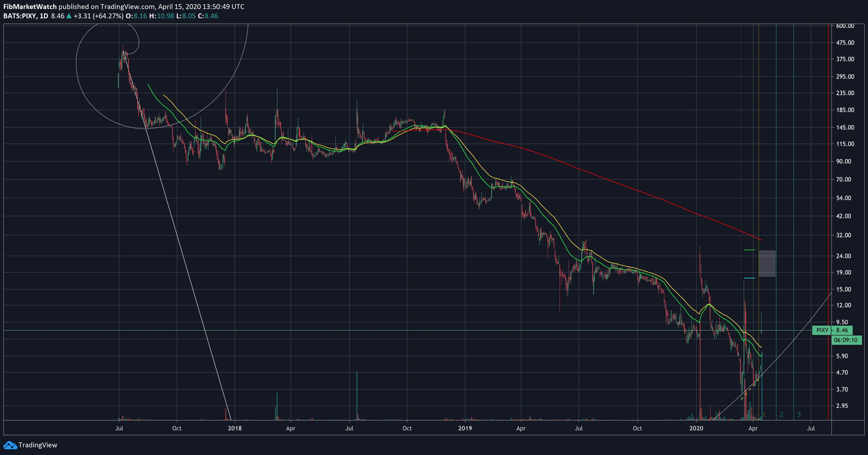Click the 5.90 price axis value
The width and height of the screenshot is (868, 455).
click(842, 356)
